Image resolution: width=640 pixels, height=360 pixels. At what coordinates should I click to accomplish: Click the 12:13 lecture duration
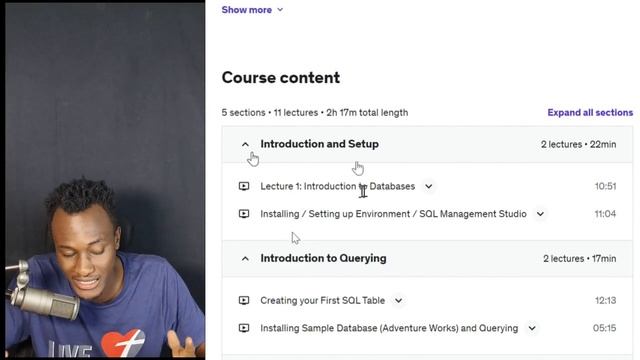click(x=605, y=300)
